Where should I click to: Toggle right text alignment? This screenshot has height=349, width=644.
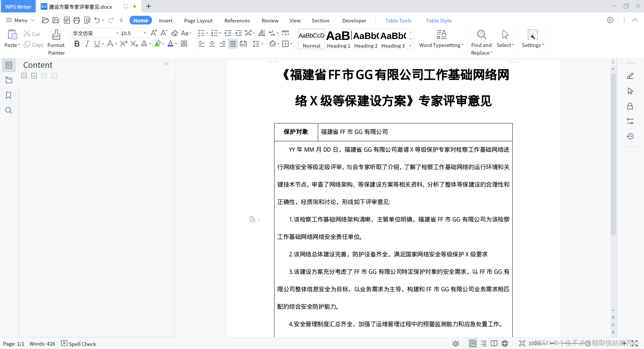222,44
